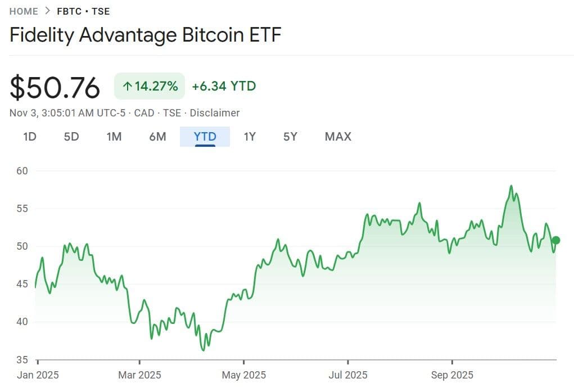This screenshot has height=392, width=574.
Task: Click the chart peak near October
Action: point(511,186)
